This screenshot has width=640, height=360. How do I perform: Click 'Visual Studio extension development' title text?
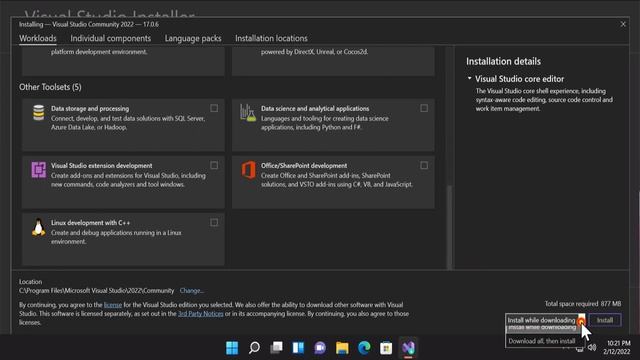(102, 166)
